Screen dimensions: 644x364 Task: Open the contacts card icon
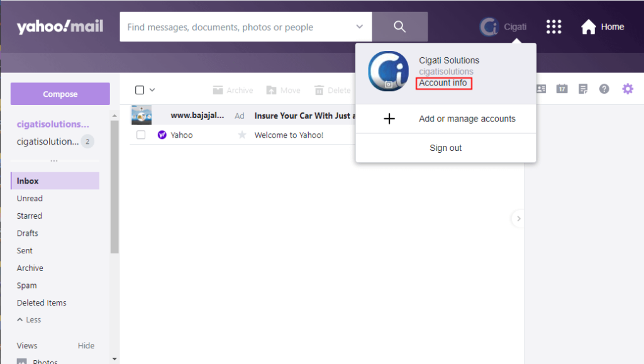[540, 89]
